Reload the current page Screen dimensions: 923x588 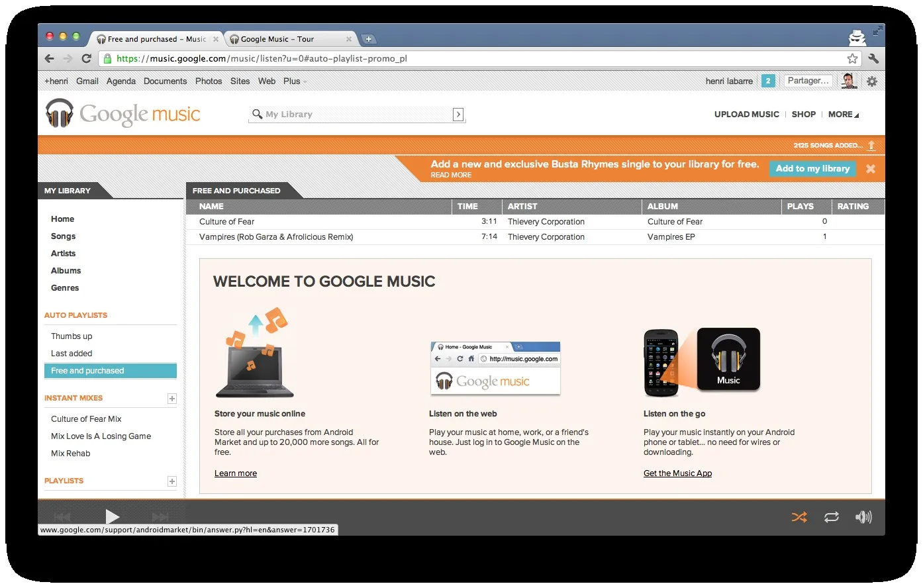86,58
